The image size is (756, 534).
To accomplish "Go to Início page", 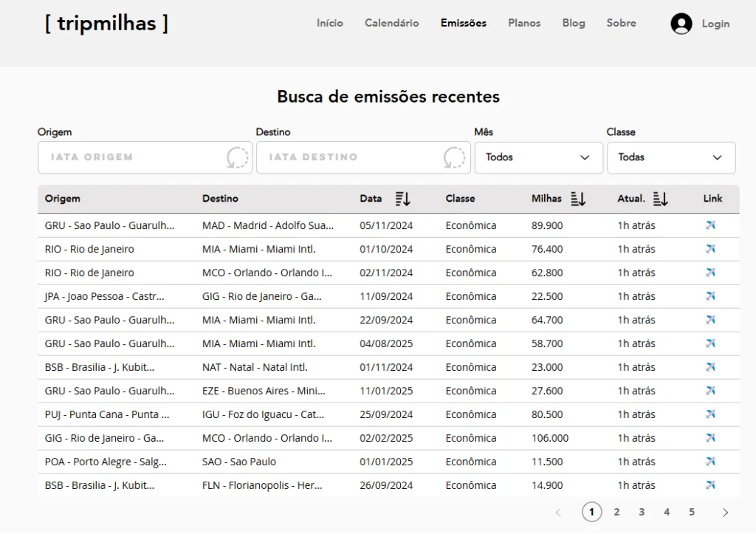I will click(x=330, y=23).
